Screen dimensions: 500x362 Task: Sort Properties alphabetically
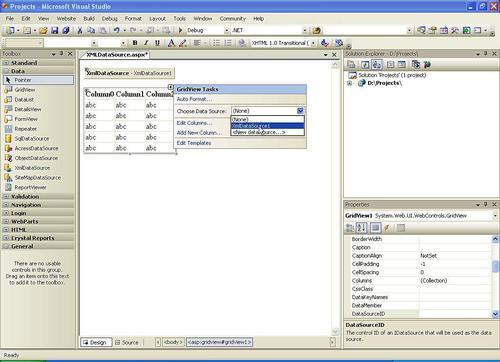coord(362,228)
